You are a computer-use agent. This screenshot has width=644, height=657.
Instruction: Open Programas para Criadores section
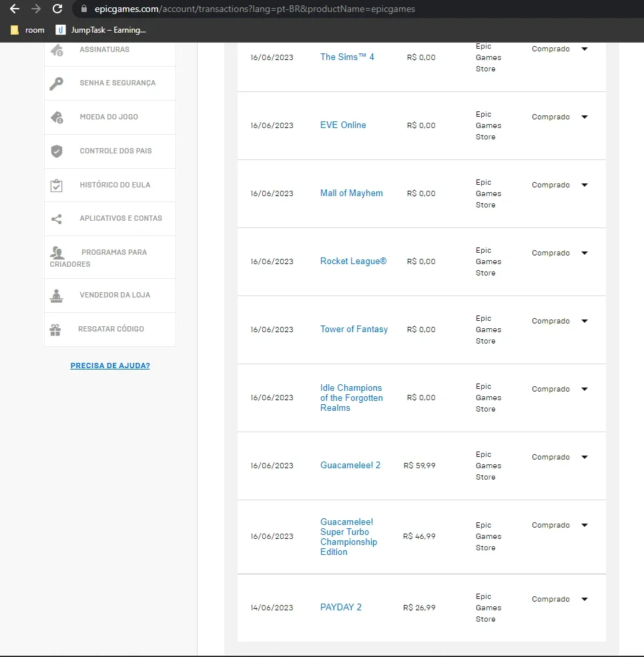110,257
